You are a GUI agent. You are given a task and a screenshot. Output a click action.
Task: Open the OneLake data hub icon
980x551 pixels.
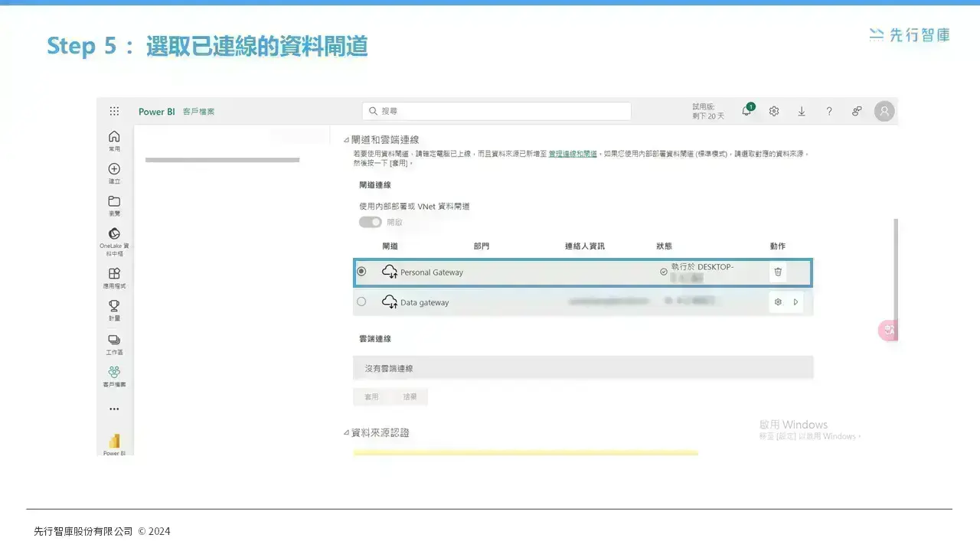[114, 241]
